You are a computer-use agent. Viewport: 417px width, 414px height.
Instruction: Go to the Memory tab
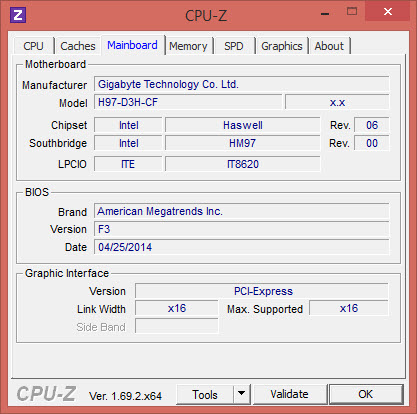tap(188, 46)
